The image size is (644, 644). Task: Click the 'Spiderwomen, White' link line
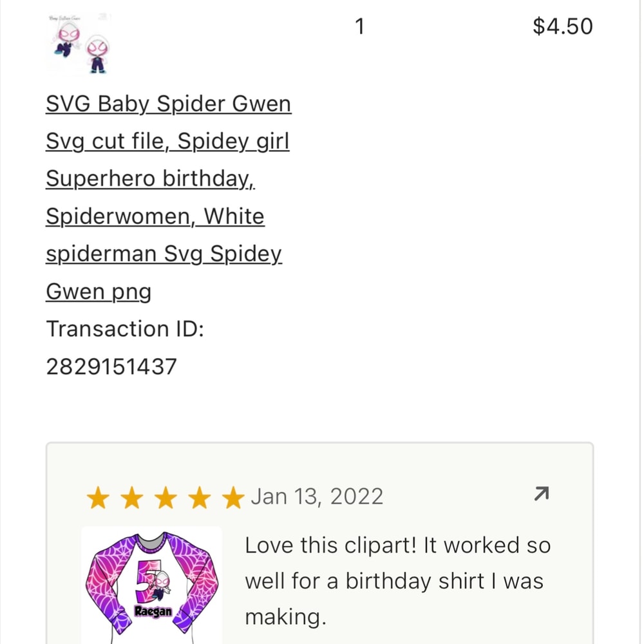coord(155,216)
